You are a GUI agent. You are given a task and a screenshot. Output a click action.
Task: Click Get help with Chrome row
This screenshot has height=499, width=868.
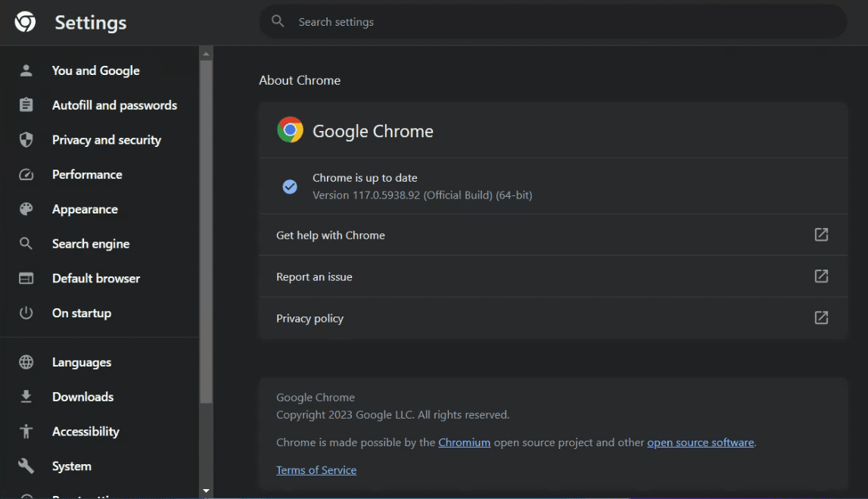tap(553, 235)
